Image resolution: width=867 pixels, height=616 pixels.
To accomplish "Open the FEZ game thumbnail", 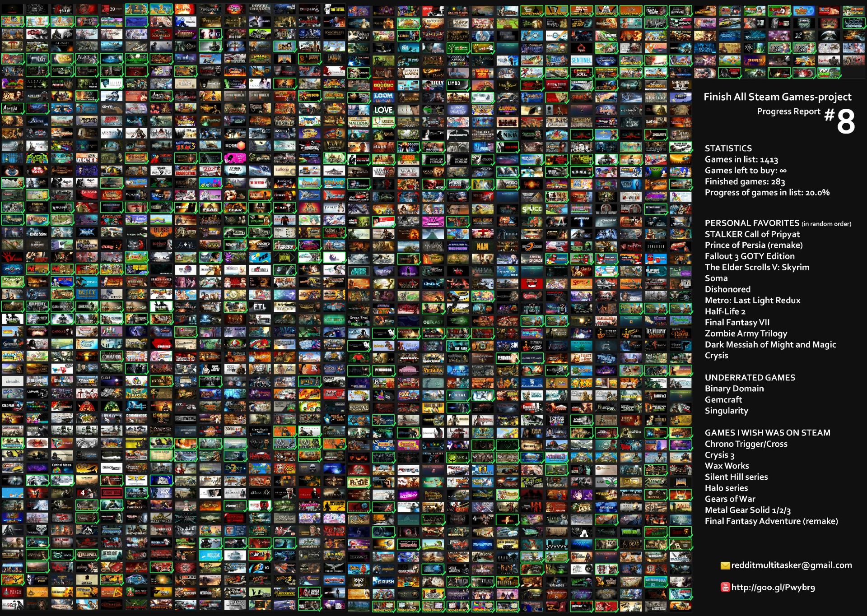I will [x=260, y=256].
